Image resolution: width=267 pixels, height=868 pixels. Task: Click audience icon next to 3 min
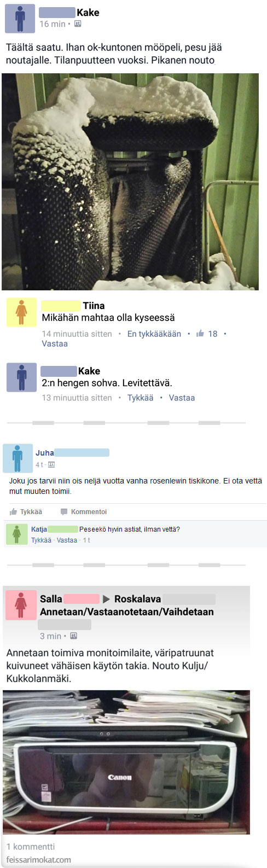pyautogui.click(x=73, y=636)
